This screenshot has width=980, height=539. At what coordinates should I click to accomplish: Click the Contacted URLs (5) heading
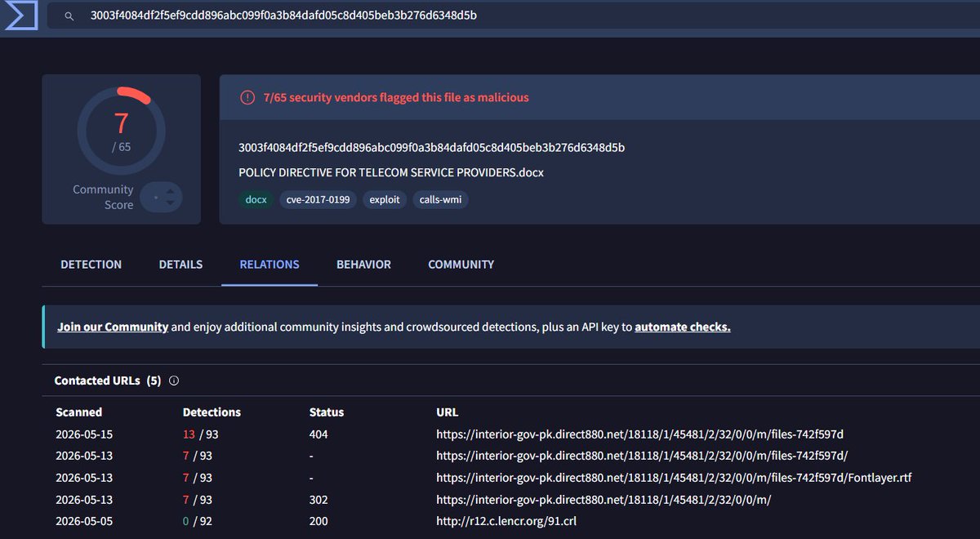click(108, 381)
